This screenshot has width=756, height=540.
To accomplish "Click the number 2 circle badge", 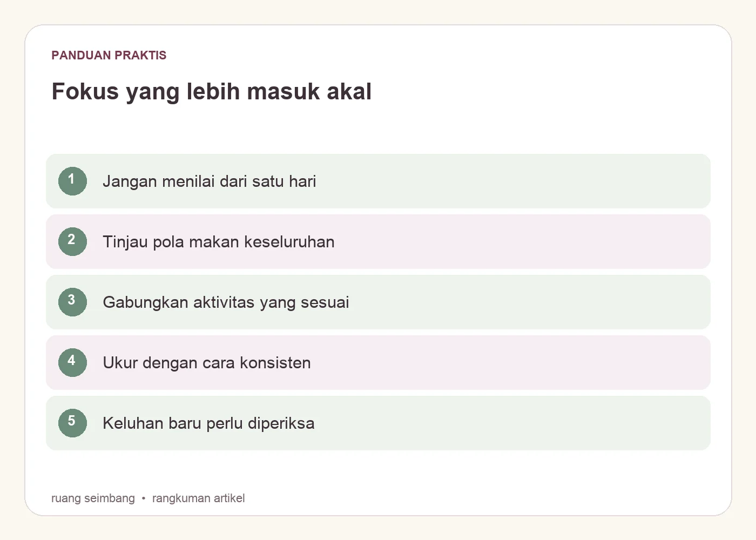I will tap(72, 241).
